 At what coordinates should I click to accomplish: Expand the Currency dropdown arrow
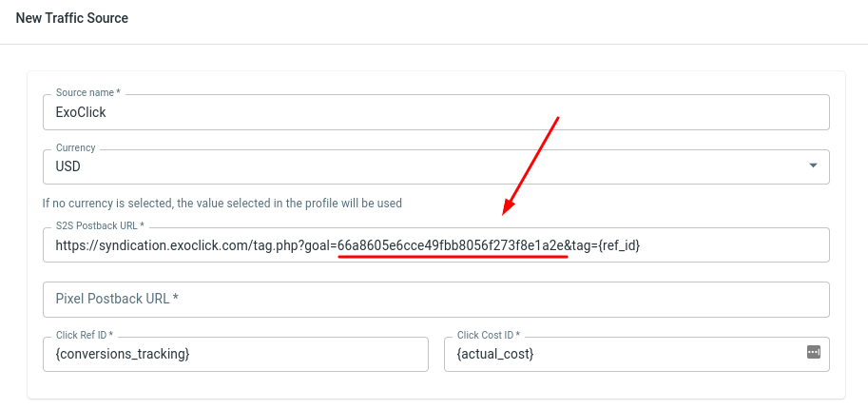tap(813, 166)
